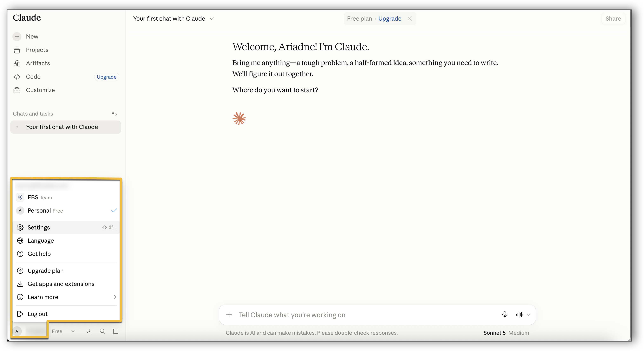Open the Sonnet 5 model selector
This screenshot has height=351, width=644.
tap(506, 333)
